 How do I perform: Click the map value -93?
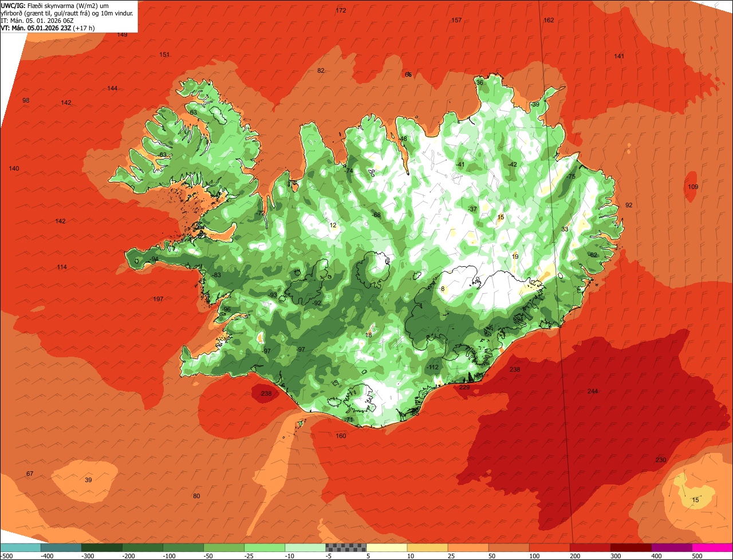tap(273, 295)
